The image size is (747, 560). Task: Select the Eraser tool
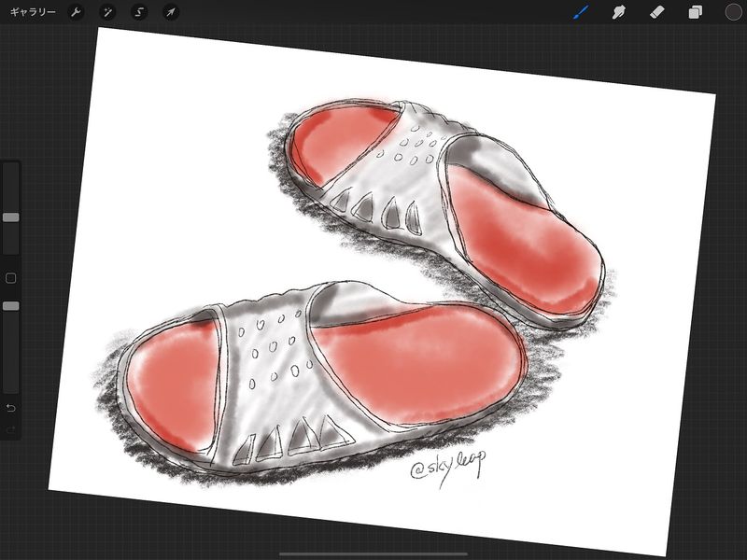[x=656, y=12]
